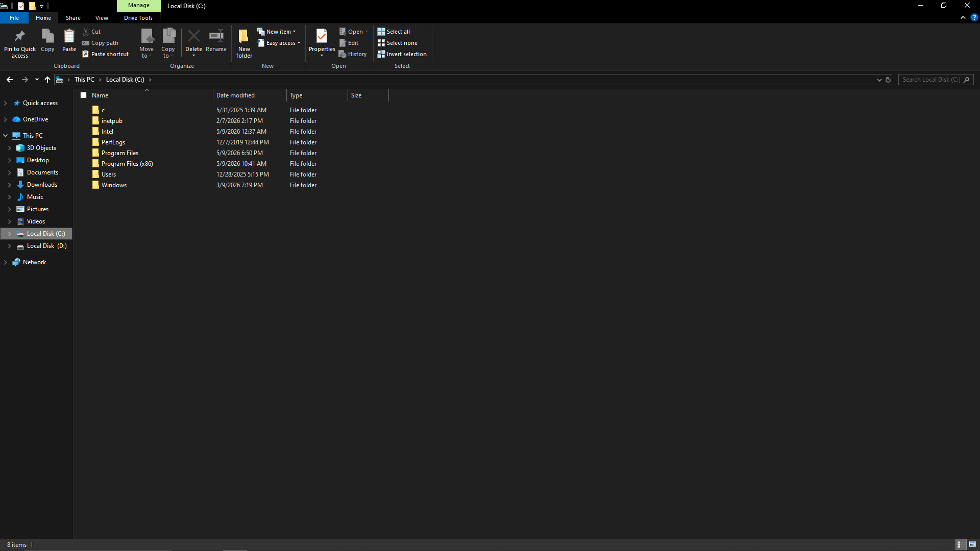Click This PC in the address breadcrumb

click(x=84, y=80)
